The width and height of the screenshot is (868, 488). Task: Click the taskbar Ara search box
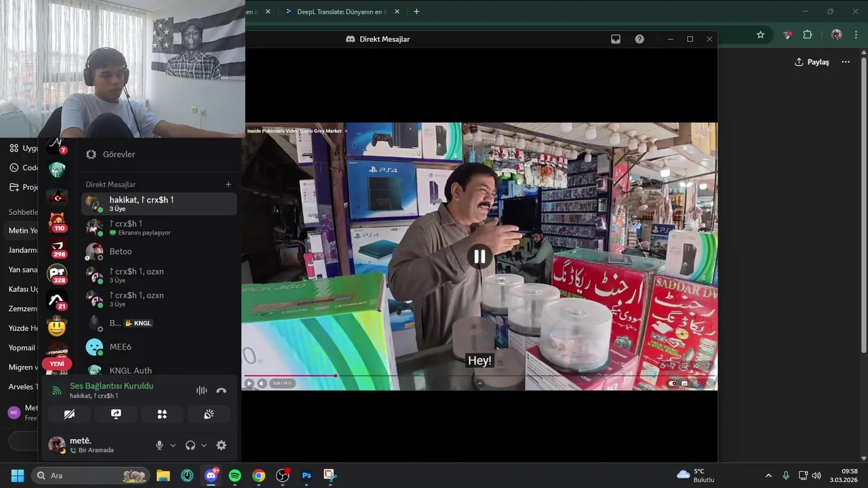point(91,475)
